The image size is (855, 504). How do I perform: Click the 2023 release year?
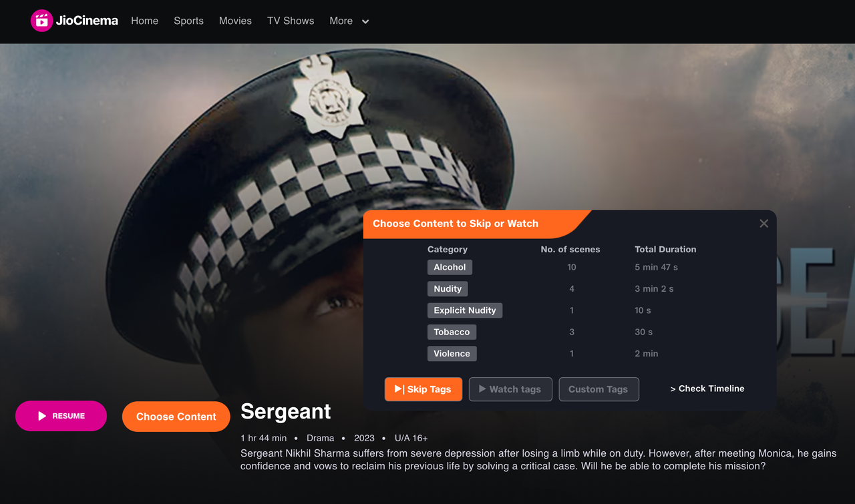click(x=364, y=438)
